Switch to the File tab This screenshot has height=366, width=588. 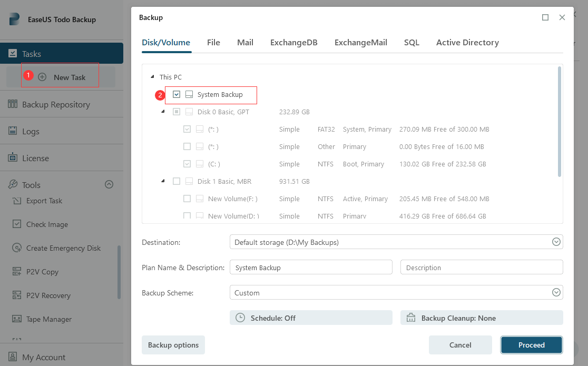point(213,43)
